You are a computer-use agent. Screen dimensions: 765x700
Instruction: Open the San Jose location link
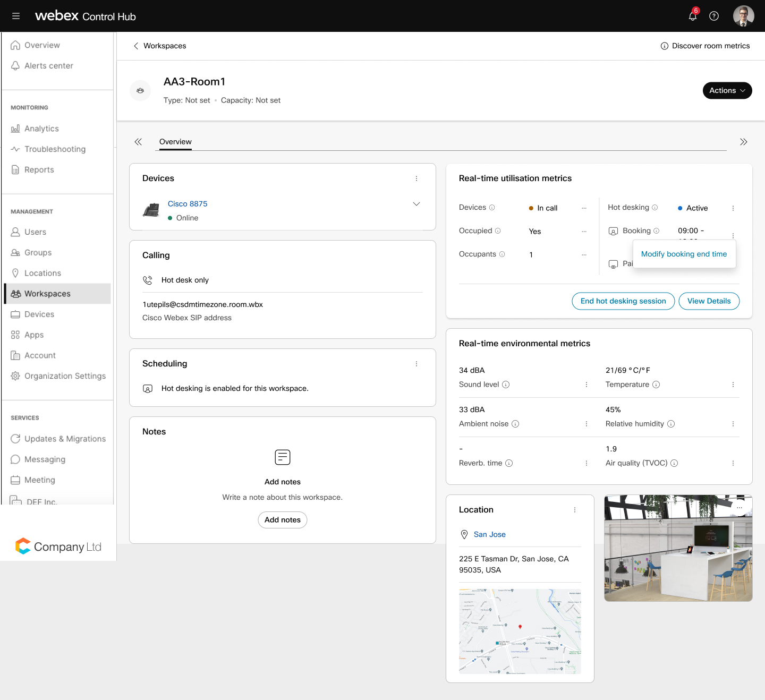pos(490,534)
